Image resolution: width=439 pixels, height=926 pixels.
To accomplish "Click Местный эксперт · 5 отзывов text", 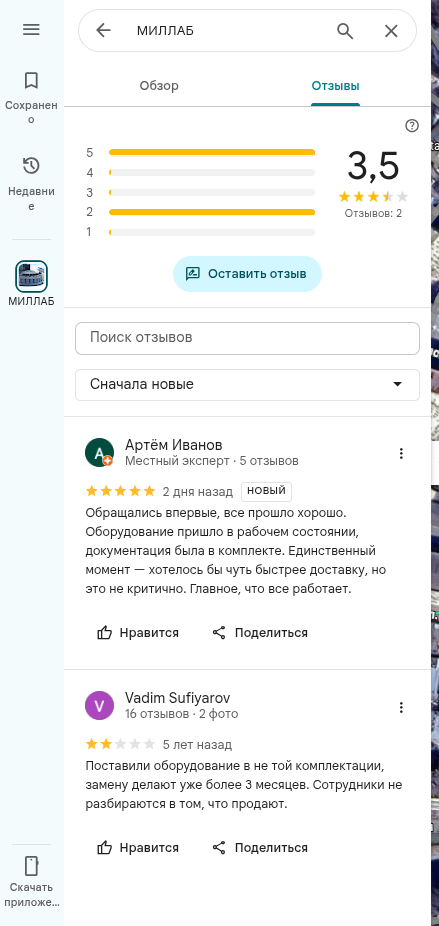I will click(x=212, y=461).
